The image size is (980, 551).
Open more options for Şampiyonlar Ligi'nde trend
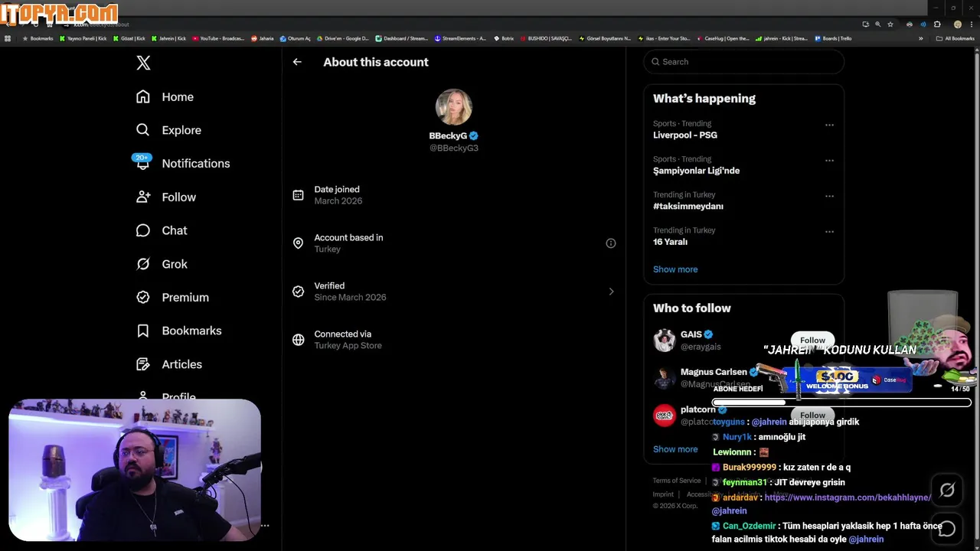click(829, 161)
